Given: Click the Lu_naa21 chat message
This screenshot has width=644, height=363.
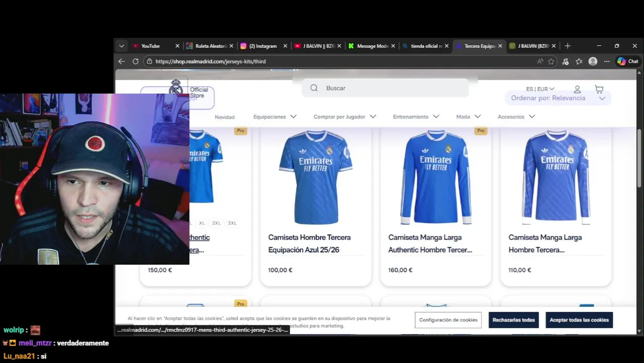Looking at the screenshot, I should [25, 356].
